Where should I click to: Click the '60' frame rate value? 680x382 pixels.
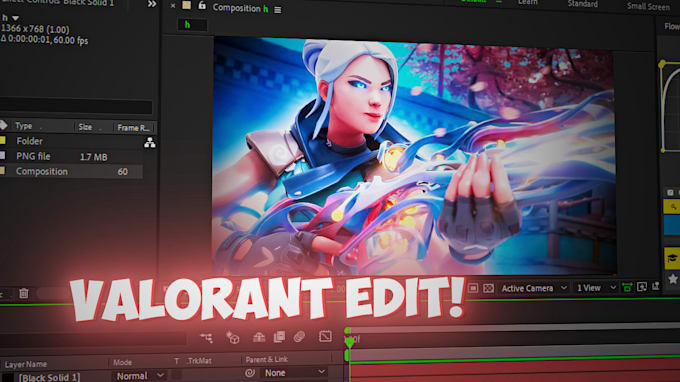pyautogui.click(x=123, y=172)
